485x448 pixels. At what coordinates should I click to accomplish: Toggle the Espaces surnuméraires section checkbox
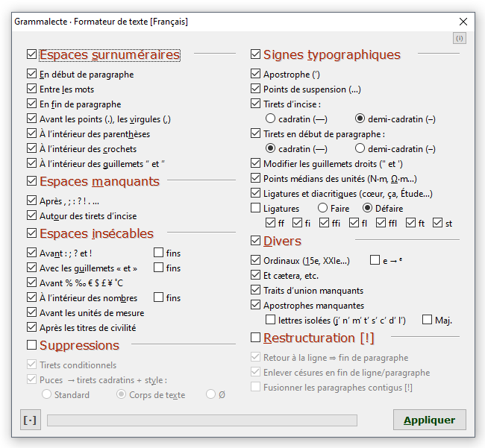pos(31,54)
